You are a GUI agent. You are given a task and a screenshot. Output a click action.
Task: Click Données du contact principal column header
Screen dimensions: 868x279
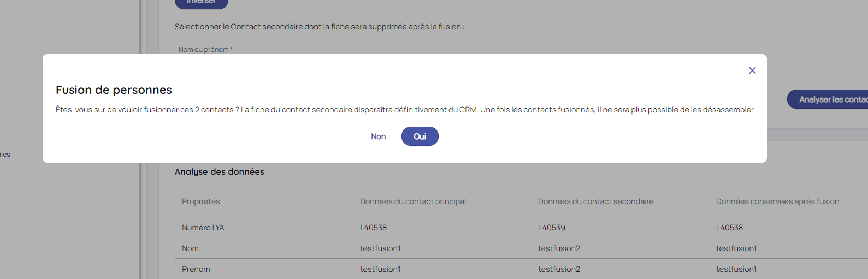click(412, 201)
